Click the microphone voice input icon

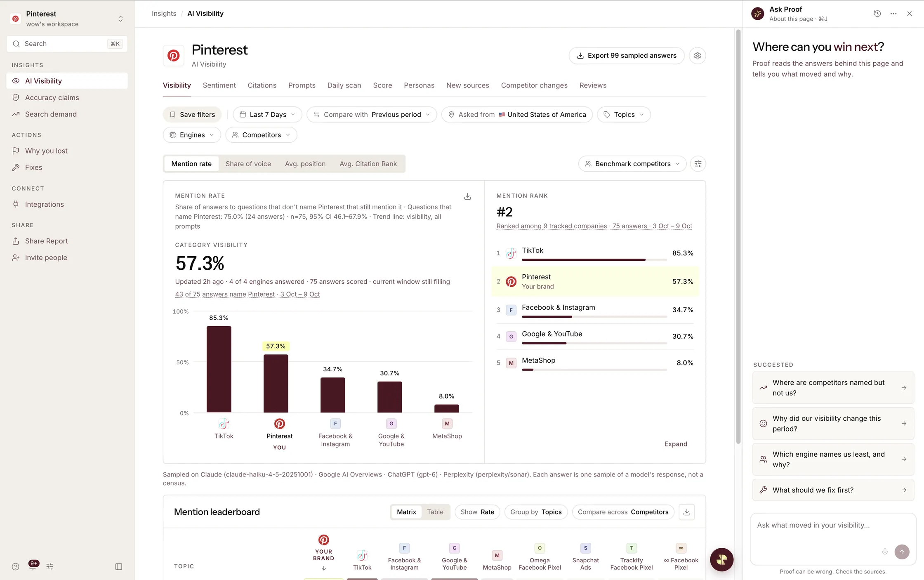(885, 552)
